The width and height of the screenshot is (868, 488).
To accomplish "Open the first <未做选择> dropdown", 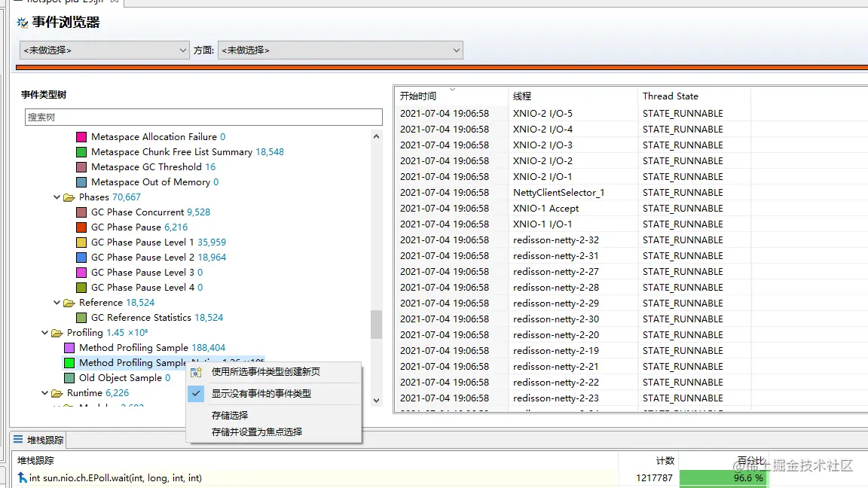I will [105, 50].
